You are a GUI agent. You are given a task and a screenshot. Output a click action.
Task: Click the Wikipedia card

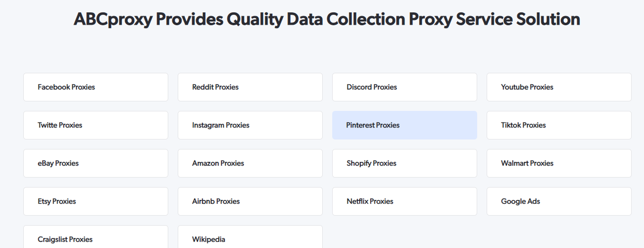(250, 238)
